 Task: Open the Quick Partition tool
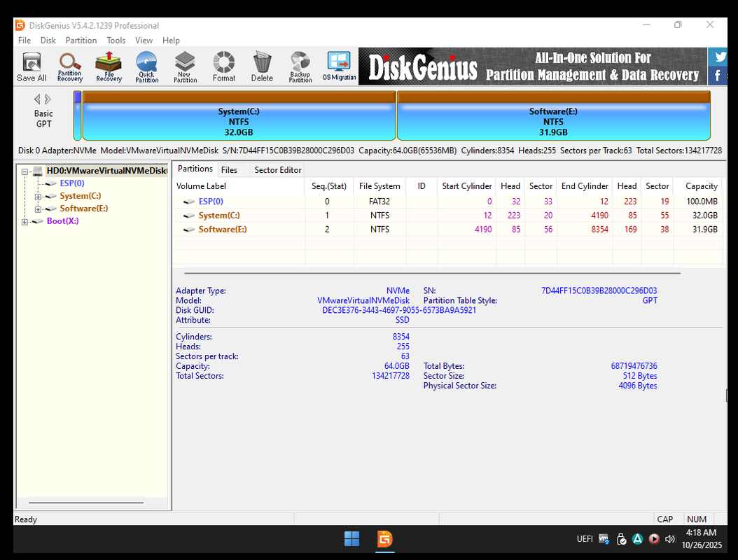pyautogui.click(x=147, y=66)
